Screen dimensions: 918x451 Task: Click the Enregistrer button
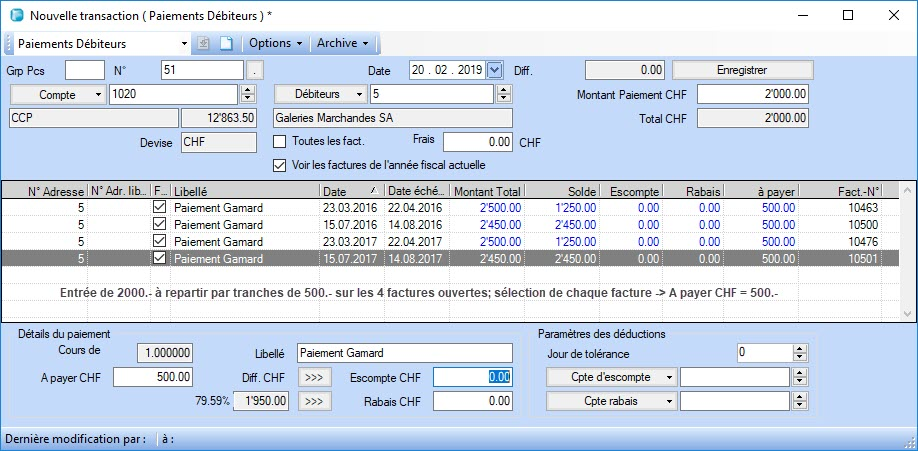pyautogui.click(x=742, y=70)
